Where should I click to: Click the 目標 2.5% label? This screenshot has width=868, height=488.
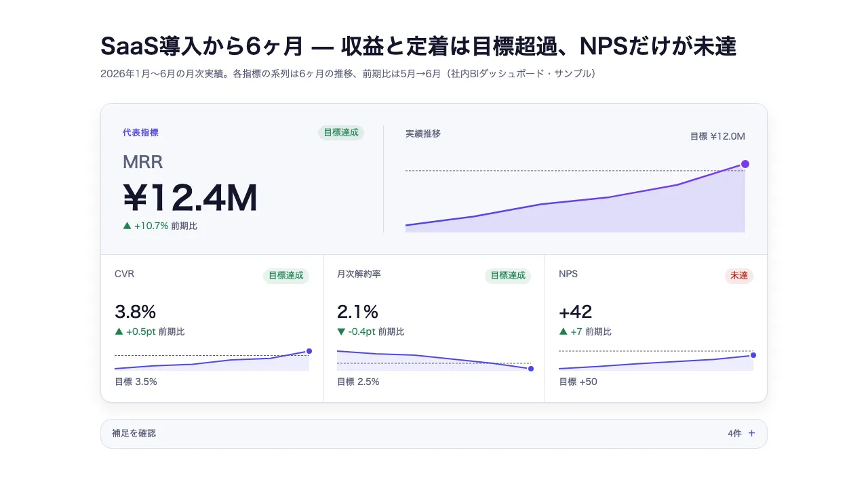pyautogui.click(x=358, y=382)
